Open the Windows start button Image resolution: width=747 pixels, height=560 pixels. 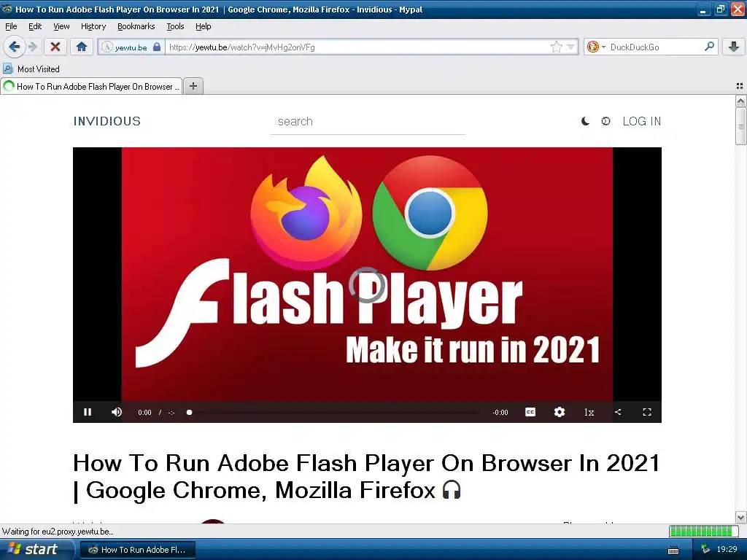(36, 550)
